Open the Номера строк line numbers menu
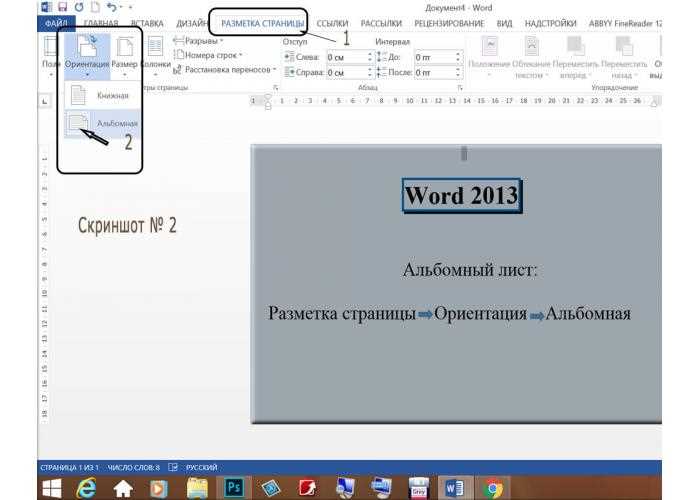 (x=208, y=55)
